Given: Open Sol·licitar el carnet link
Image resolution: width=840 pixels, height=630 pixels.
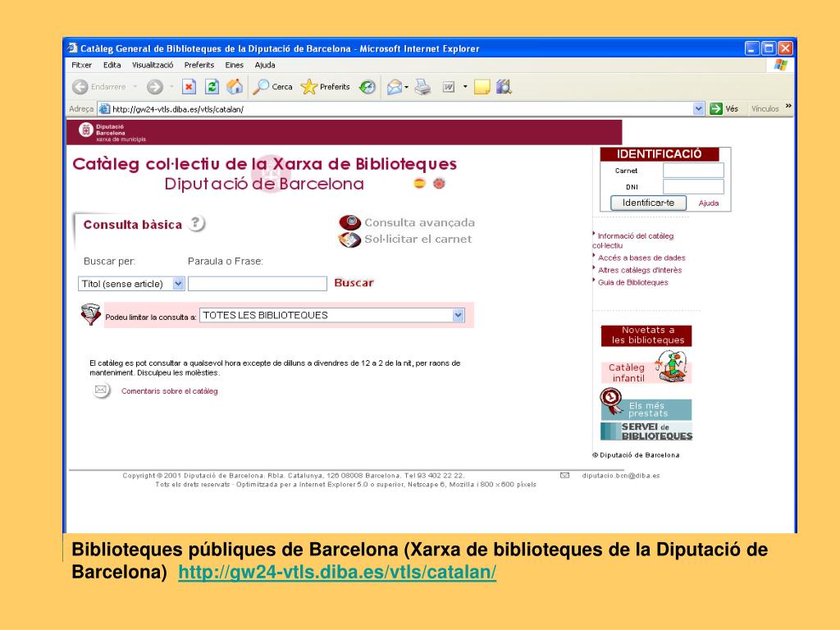Looking at the screenshot, I should pyautogui.click(x=418, y=239).
